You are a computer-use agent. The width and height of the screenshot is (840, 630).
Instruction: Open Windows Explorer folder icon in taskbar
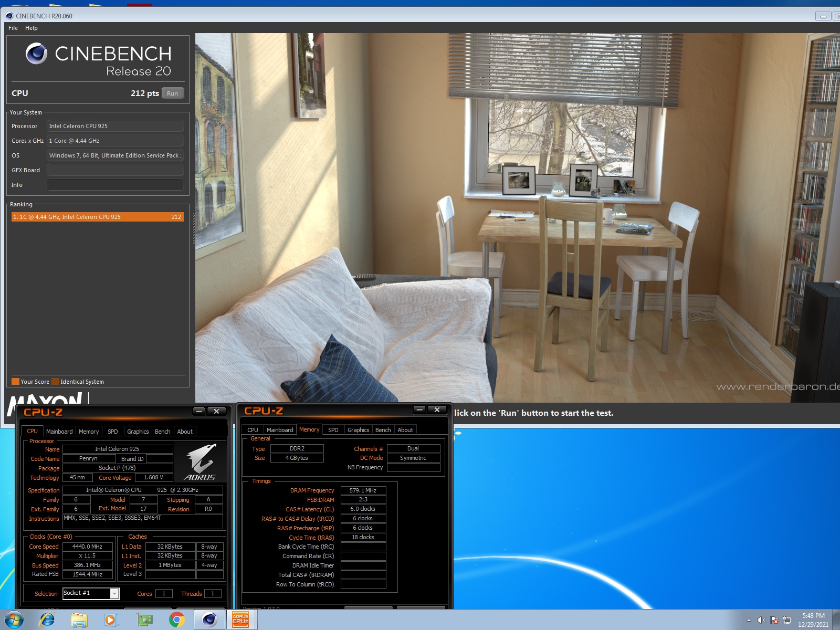coord(79,620)
